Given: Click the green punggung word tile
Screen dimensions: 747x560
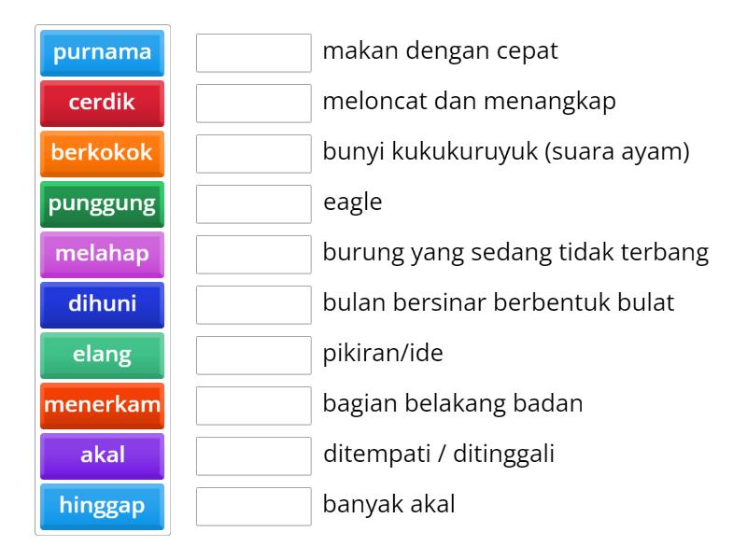Looking at the screenshot, I should [x=102, y=204].
